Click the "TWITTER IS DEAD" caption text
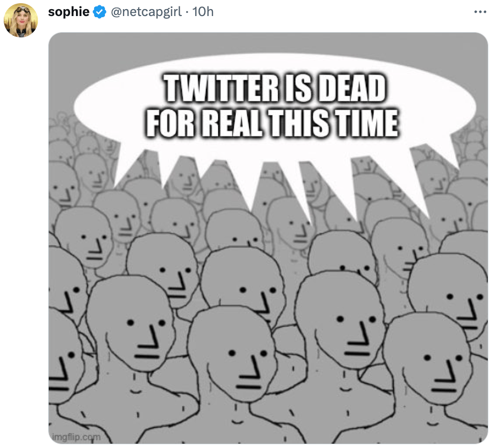The height and width of the screenshot is (448, 490). (x=274, y=88)
